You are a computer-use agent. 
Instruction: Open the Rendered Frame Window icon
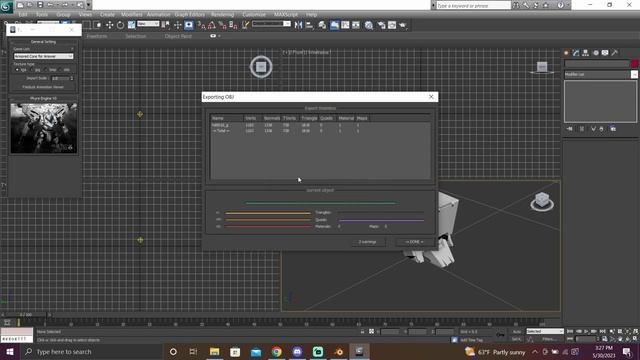click(392, 25)
